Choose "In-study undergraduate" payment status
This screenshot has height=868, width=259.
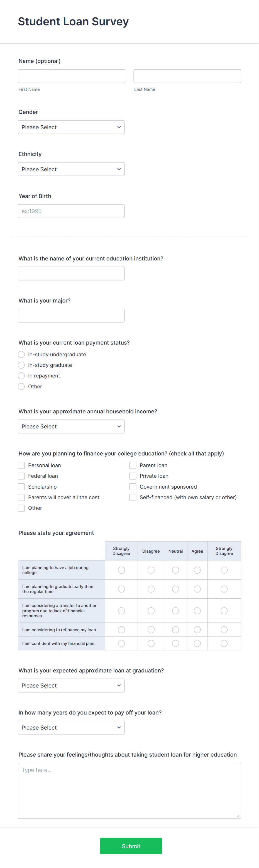pos(21,355)
